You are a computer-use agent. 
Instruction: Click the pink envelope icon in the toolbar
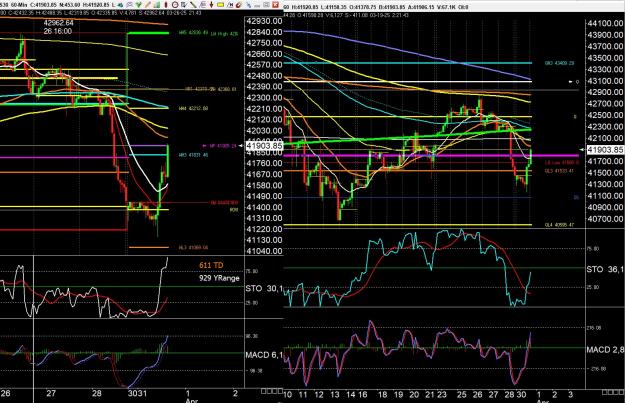pos(130,5)
